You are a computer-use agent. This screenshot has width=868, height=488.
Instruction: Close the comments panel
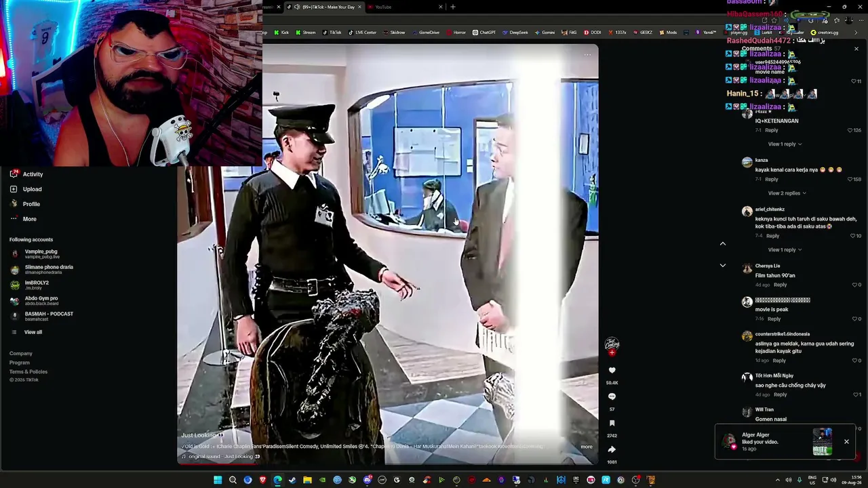coord(856,49)
